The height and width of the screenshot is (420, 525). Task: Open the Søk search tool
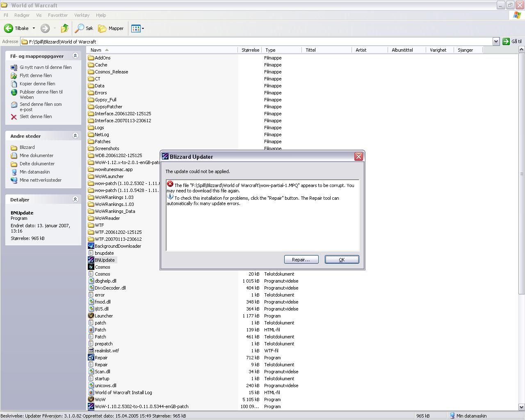[x=84, y=28]
